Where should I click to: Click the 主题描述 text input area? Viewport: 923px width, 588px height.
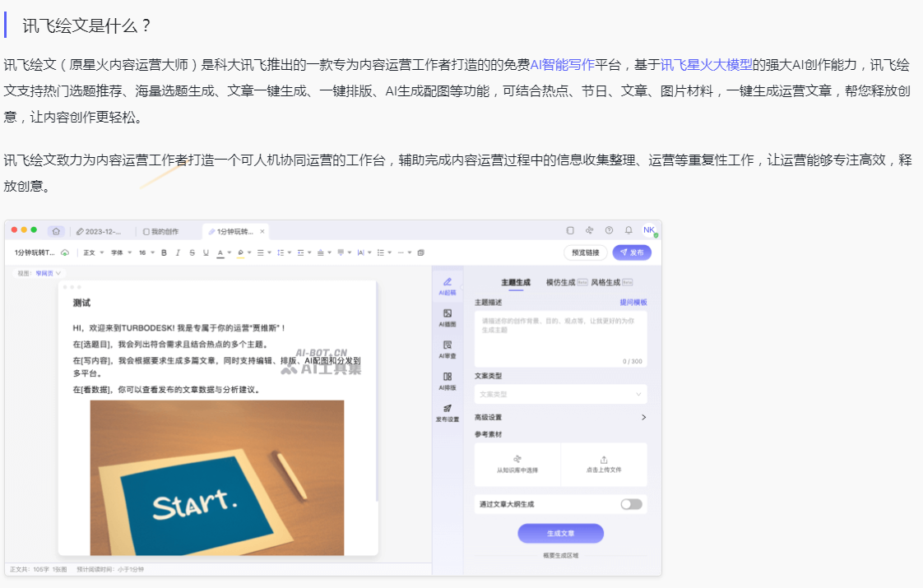click(x=560, y=340)
